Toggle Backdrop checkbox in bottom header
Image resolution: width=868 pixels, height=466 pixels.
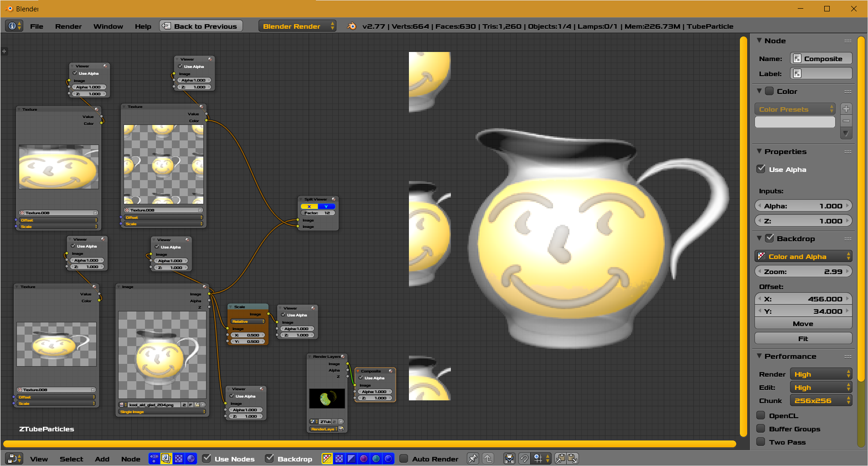[x=269, y=458]
